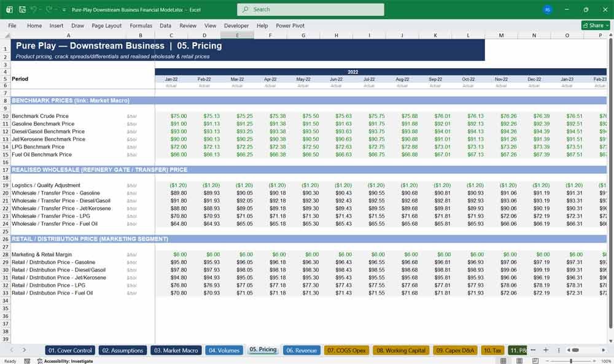Image resolution: width=614 pixels, height=364 pixels.
Task: Click the 2022 year header cell
Action: point(353,72)
